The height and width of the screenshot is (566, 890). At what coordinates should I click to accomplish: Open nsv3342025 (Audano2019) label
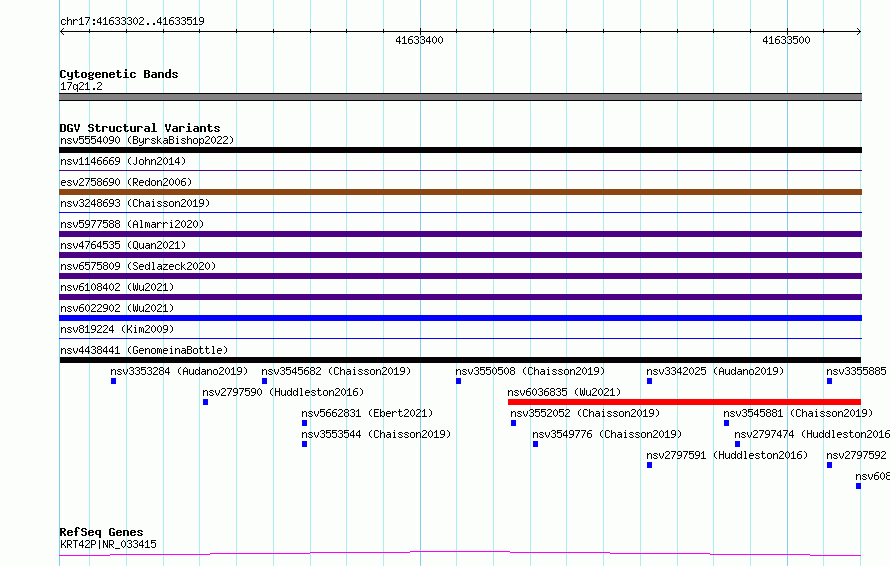[715, 371]
